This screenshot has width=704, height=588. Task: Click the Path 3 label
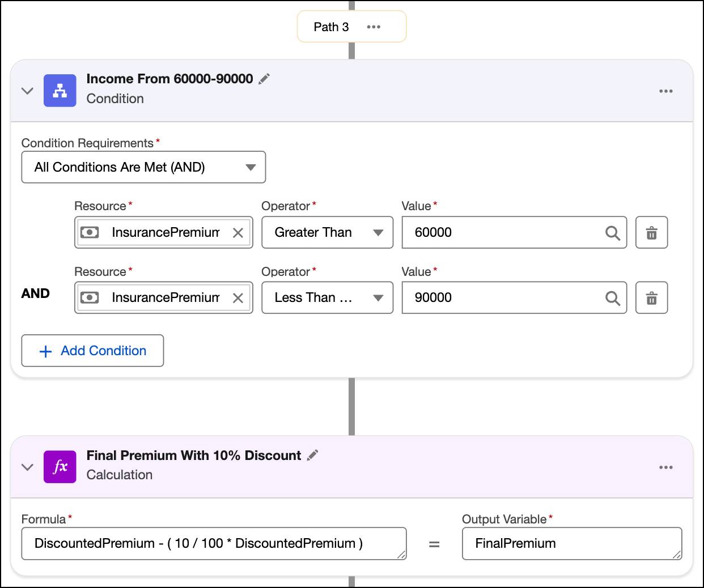click(331, 27)
